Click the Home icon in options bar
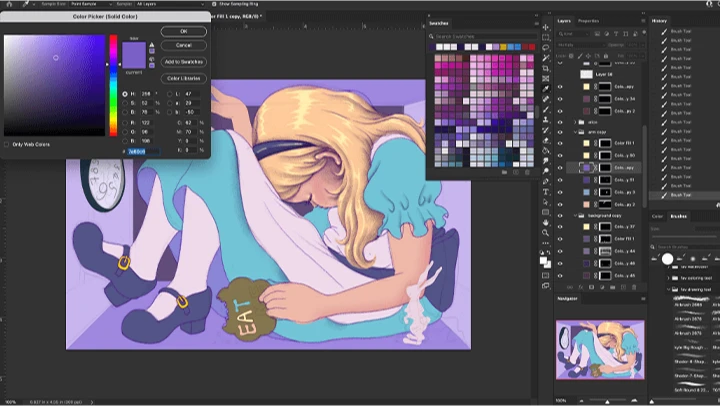This screenshot has height=406, width=720. point(9,4)
